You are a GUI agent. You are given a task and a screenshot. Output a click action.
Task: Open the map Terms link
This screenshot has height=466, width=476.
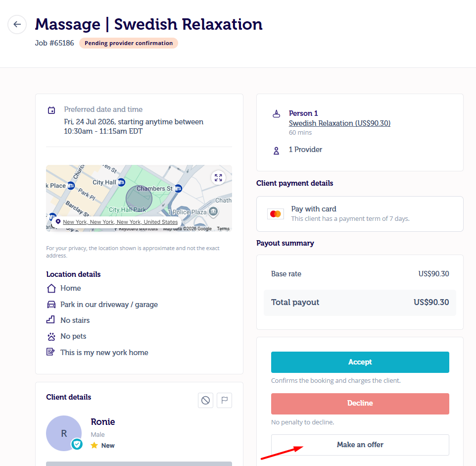(223, 229)
